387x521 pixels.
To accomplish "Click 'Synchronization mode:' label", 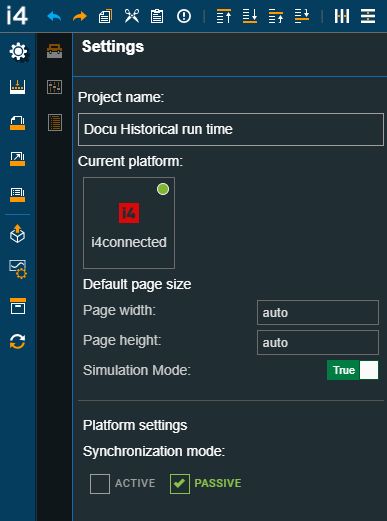I will click(x=154, y=451).
